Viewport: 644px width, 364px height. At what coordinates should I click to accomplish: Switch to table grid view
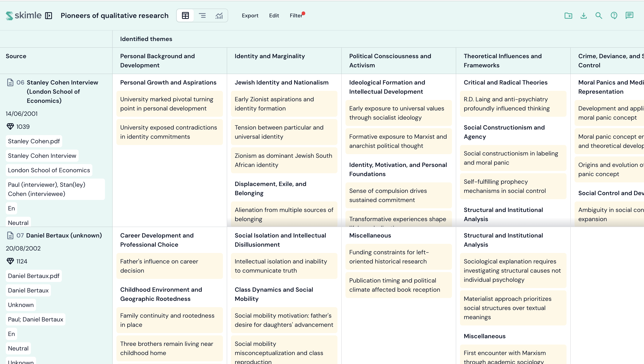coord(185,15)
